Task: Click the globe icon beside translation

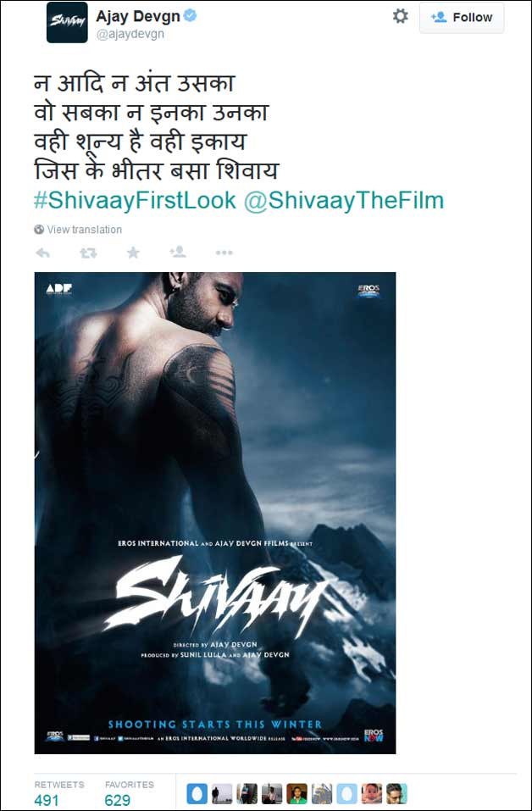Action: (39, 230)
